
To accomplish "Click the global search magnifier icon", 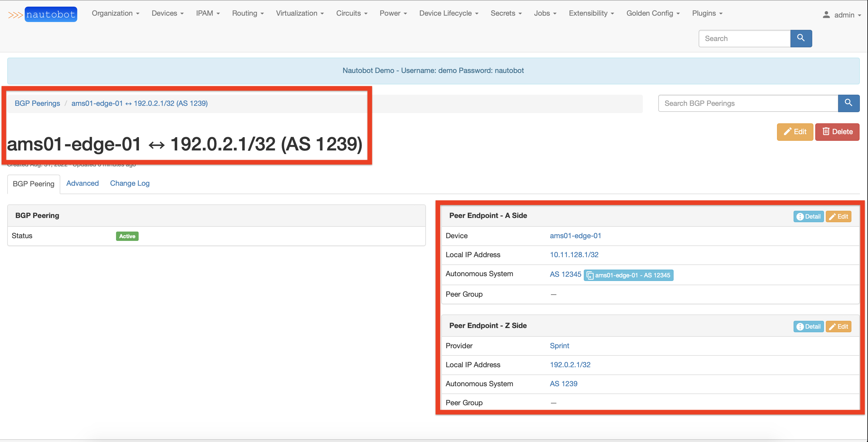I will [801, 38].
